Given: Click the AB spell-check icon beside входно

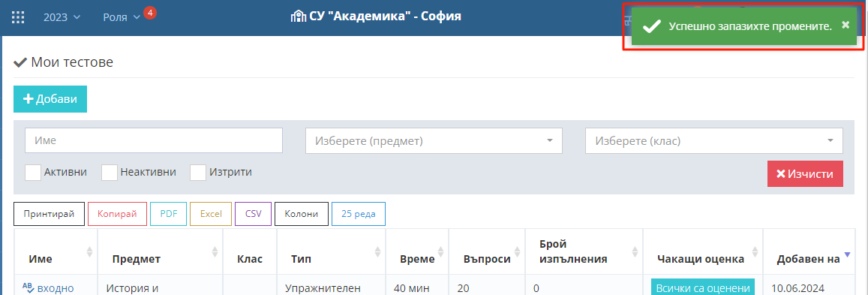Looking at the screenshot, I should (x=29, y=287).
